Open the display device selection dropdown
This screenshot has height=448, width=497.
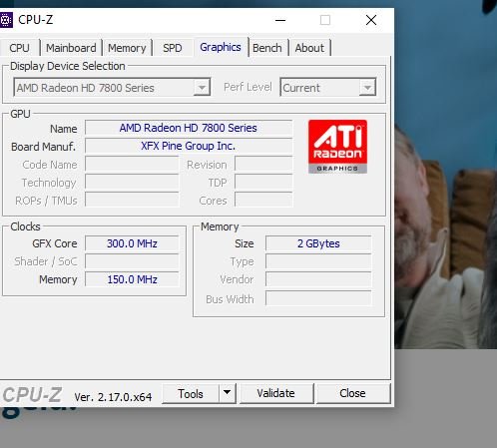pyautogui.click(x=112, y=88)
